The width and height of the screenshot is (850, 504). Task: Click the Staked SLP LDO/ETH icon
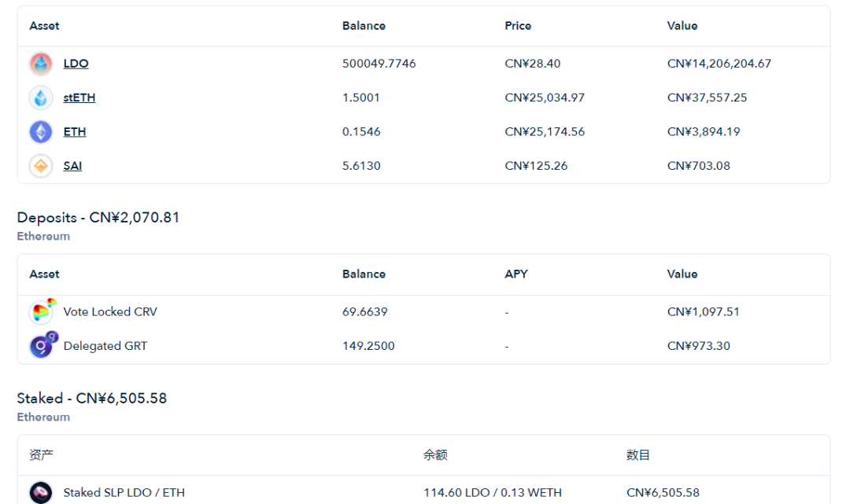[41, 493]
